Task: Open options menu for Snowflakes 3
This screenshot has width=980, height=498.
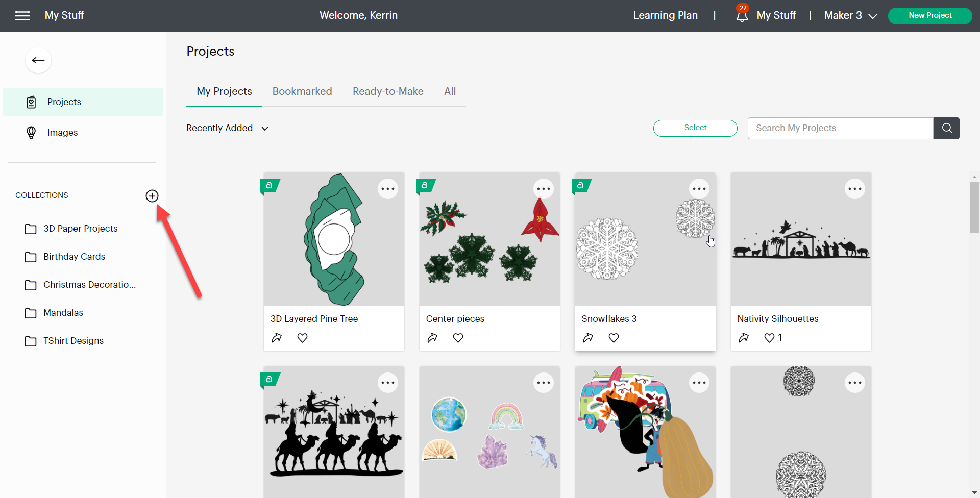Action: click(x=699, y=189)
